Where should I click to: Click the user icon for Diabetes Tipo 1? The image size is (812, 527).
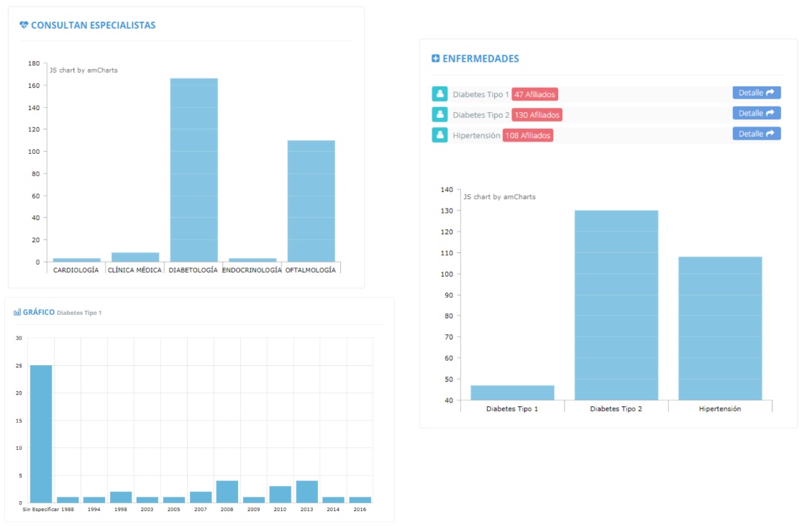(439, 94)
